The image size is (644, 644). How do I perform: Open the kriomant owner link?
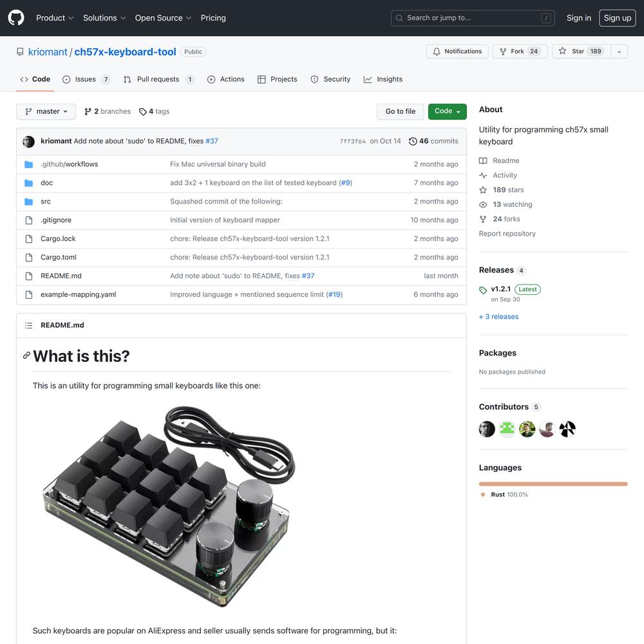(x=48, y=52)
